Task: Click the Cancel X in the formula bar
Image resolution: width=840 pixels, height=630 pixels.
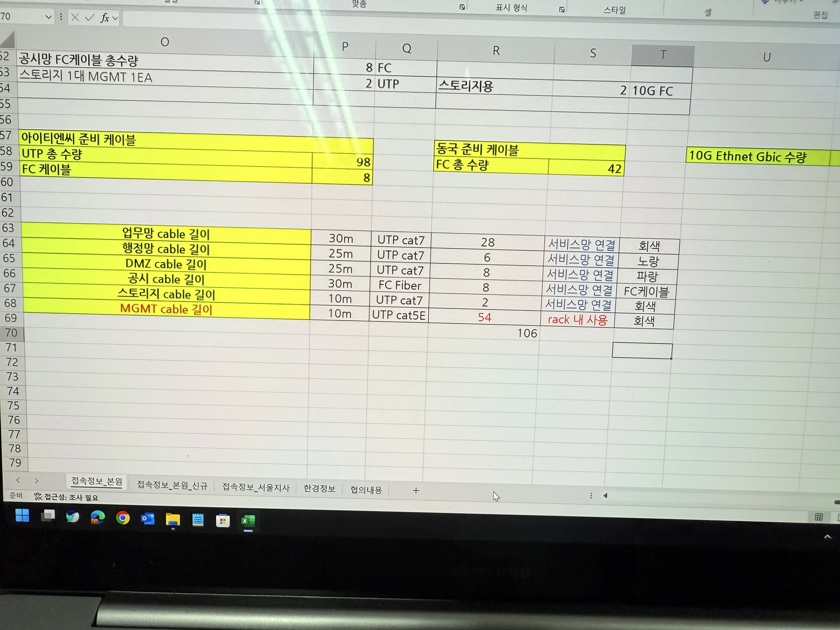Action: (75, 17)
